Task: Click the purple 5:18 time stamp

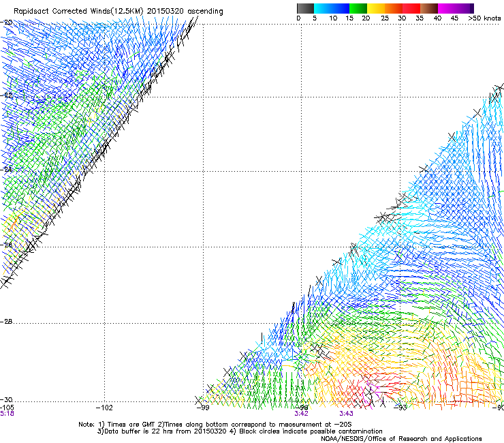Action: [x=7, y=414]
